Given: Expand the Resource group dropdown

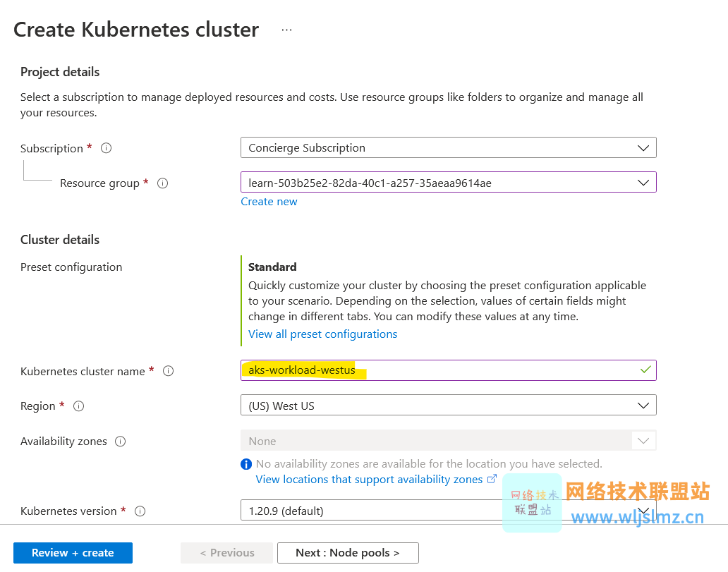Looking at the screenshot, I should [x=448, y=183].
